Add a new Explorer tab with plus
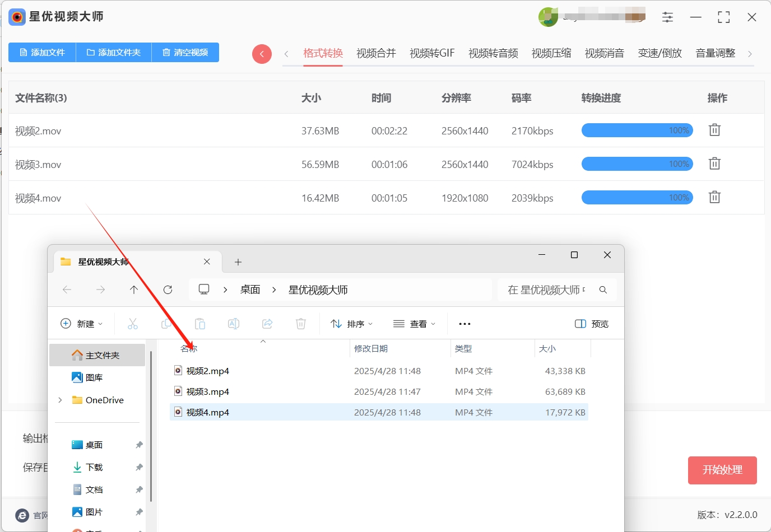 click(x=238, y=262)
